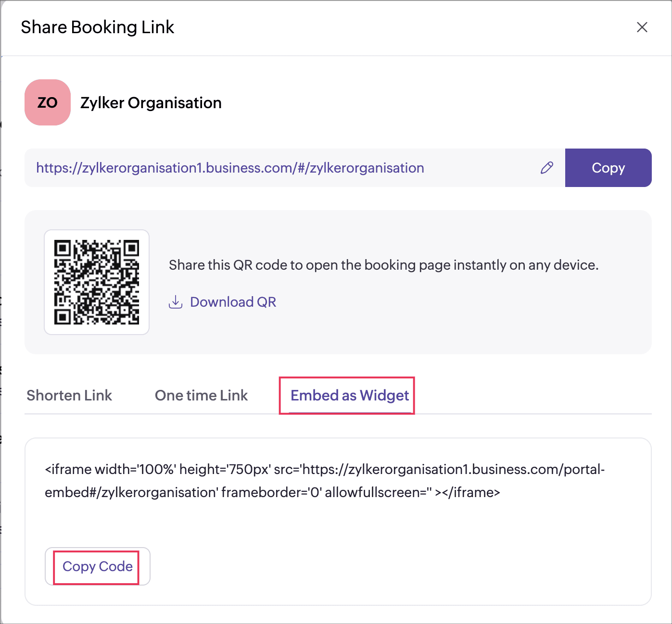Click the QR code sharing description text
The width and height of the screenshot is (672, 624).
(383, 265)
